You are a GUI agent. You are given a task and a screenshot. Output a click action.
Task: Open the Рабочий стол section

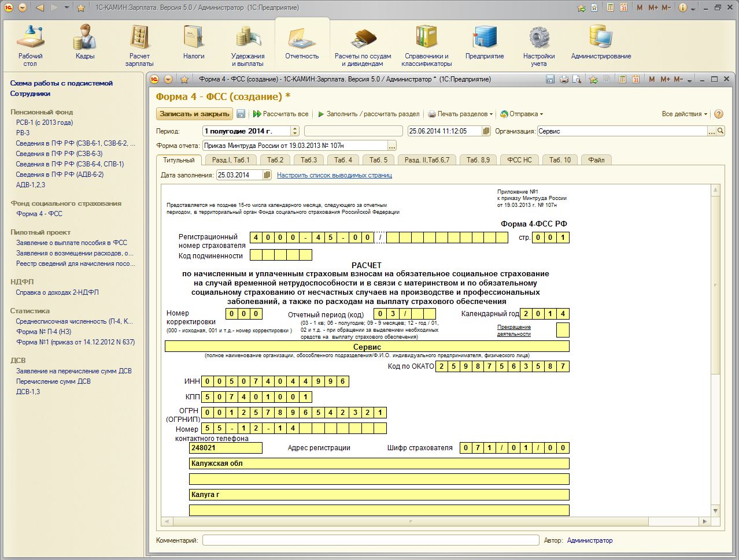coord(30,45)
